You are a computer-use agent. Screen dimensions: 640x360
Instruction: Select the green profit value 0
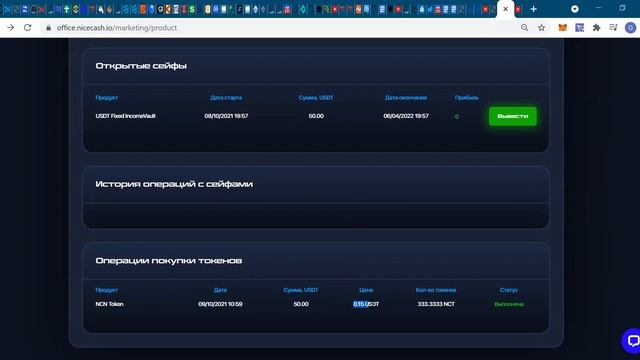click(457, 116)
